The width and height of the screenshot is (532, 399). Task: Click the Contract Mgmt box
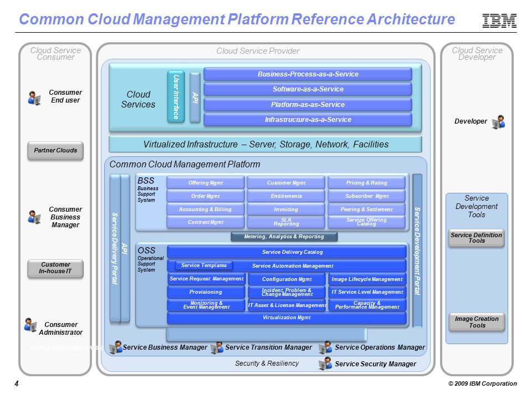(x=206, y=222)
